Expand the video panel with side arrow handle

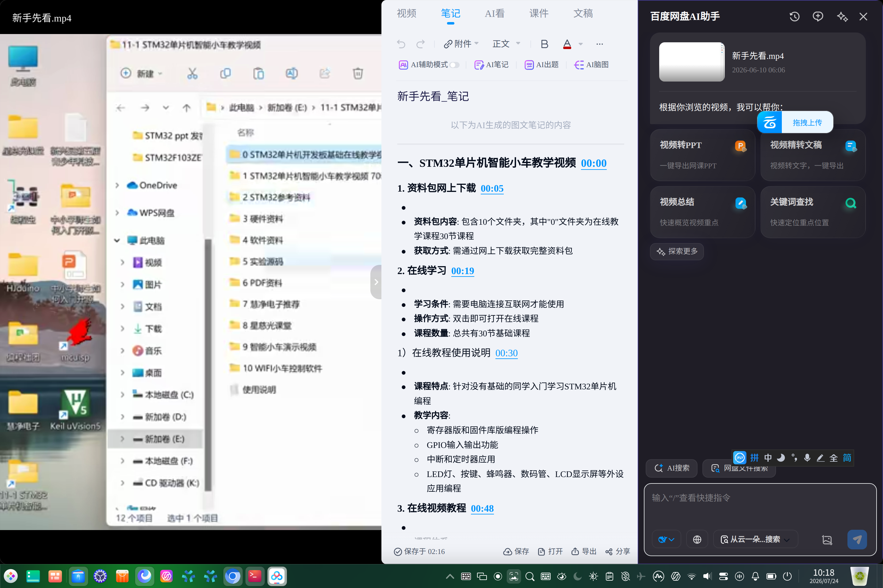tap(376, 282)
